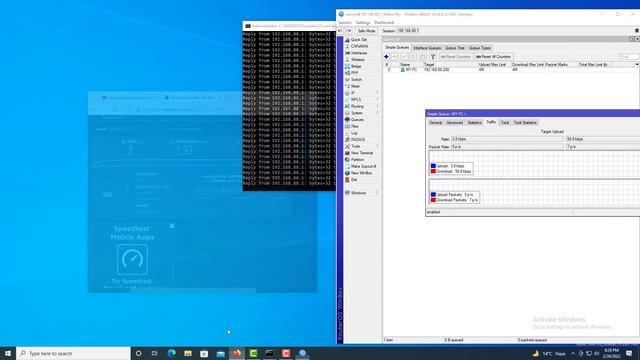Image resolution: width=640 pixels, height=360 pixels.
Task: Open File Explorer from taskbar
Action: pos(188,353)
